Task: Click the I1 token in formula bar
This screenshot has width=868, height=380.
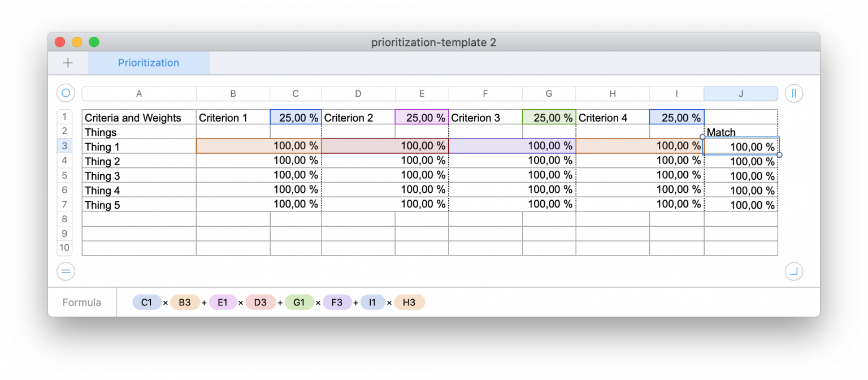Action: coord(372,303)
